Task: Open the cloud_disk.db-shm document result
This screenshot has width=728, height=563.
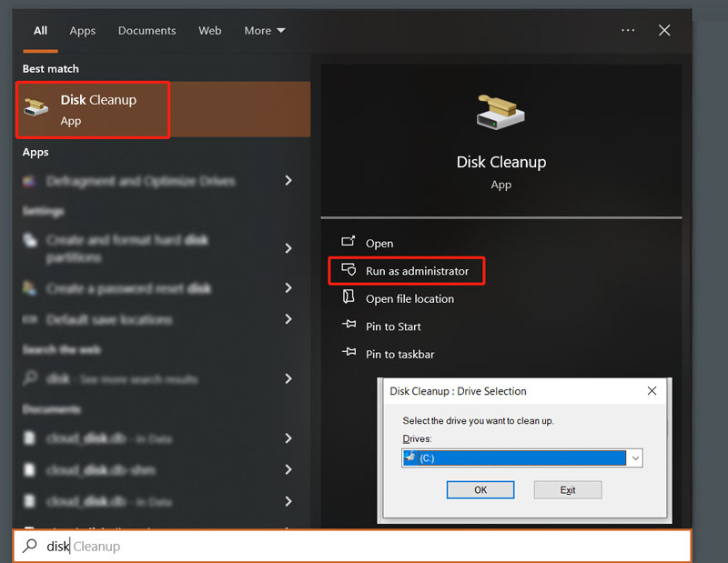Action: point(101,470)
